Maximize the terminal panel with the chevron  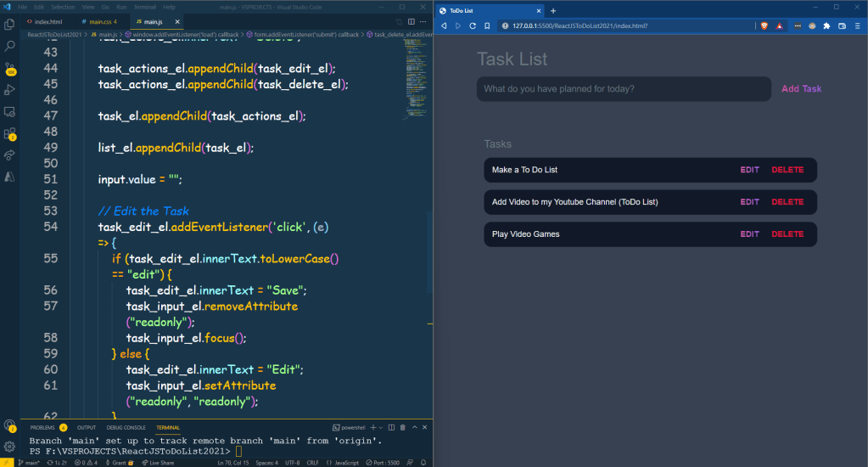click(413, 427)
